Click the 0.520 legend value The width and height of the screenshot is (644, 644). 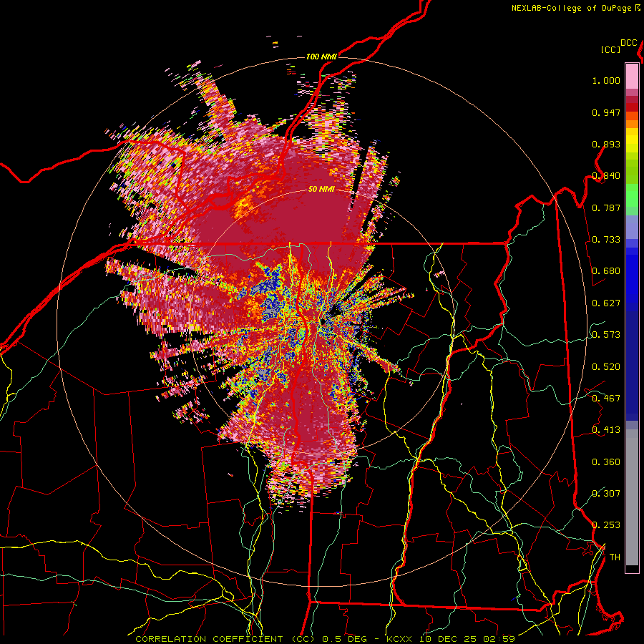point(606,367)
